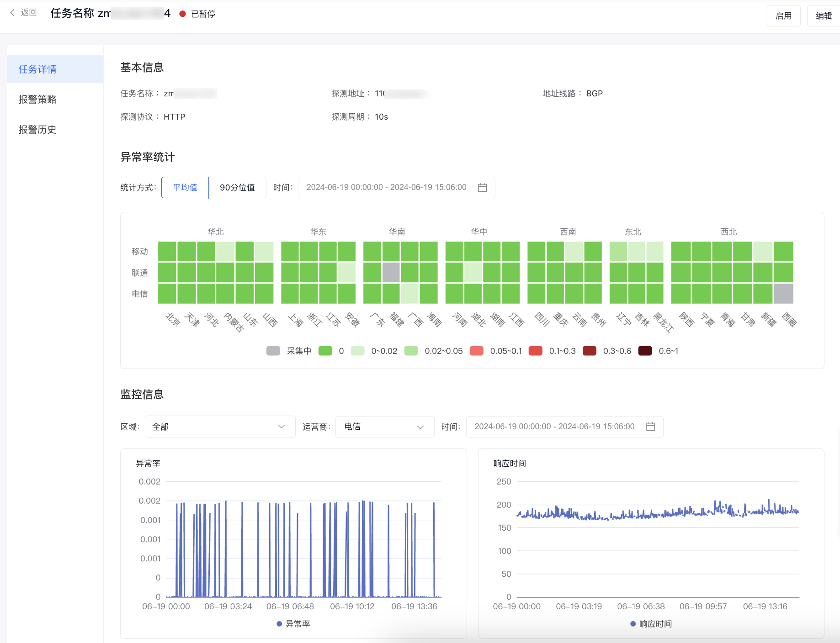Click the 华东 region header
Viewport: 840px width, 643px height.
tap(319, 232)
